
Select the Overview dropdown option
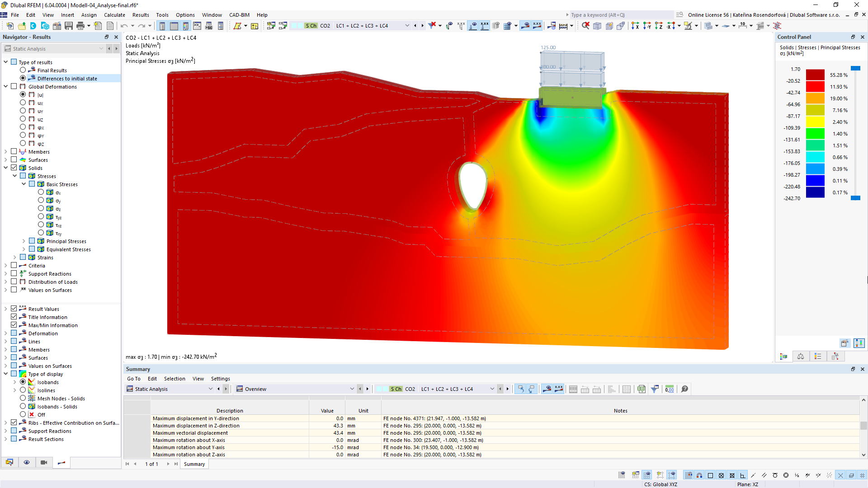[296, 389]
